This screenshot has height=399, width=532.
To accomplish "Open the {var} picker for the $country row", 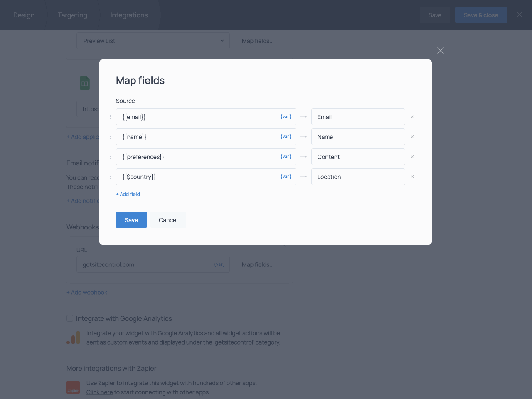I will pos(286,177).
